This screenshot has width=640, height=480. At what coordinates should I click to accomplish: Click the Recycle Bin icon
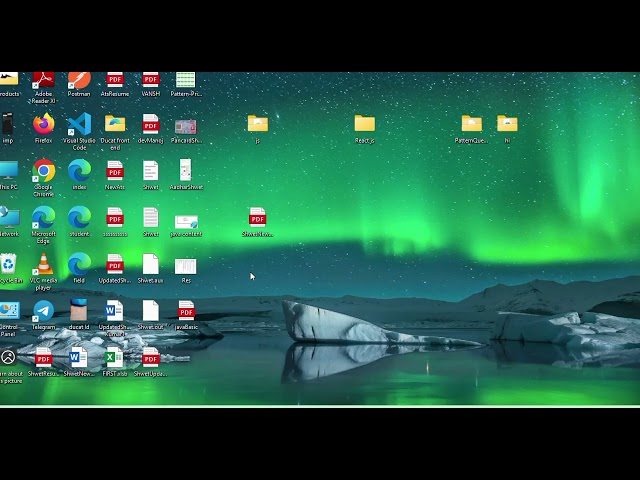click(8, 264)
